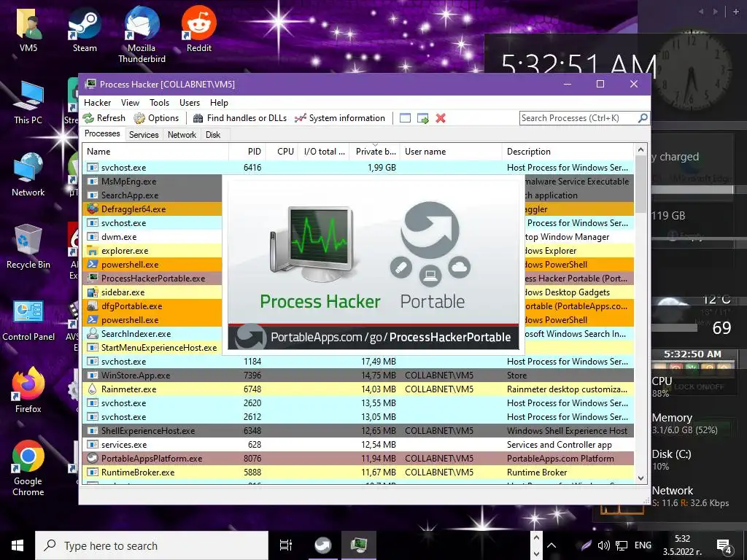Image resolution: width=747 pixels, height=560 pixels.
Task: Select the explorer.exe process icon
Action: 93,251
